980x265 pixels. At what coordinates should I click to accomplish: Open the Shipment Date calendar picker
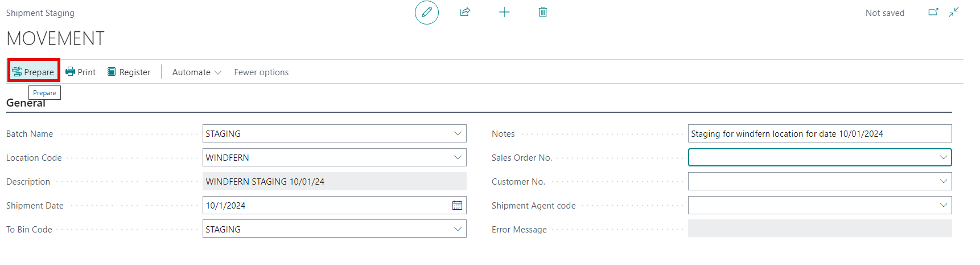(x=457, y=205)
